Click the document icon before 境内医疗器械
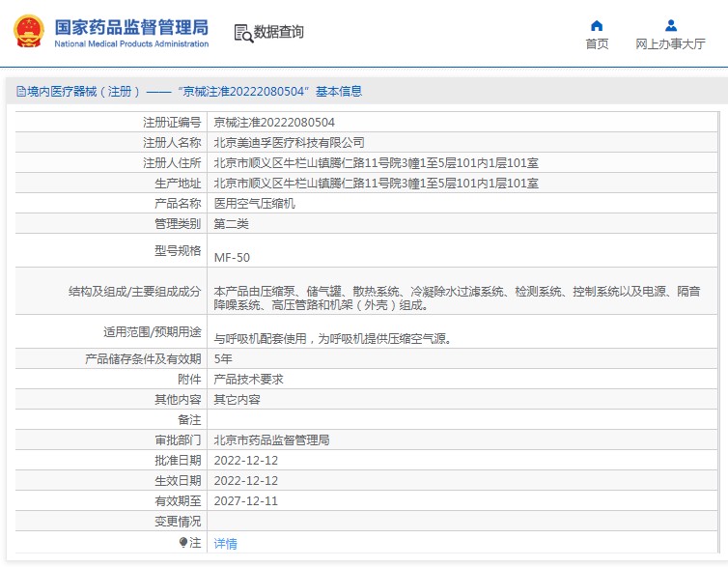 click(21, 92)
